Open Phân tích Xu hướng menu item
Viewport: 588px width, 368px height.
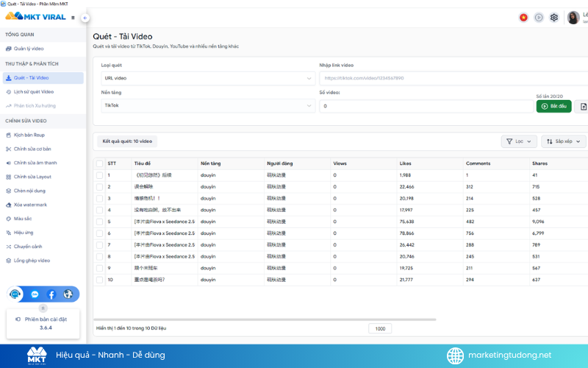pyautogui.click(x=43, y=106)
